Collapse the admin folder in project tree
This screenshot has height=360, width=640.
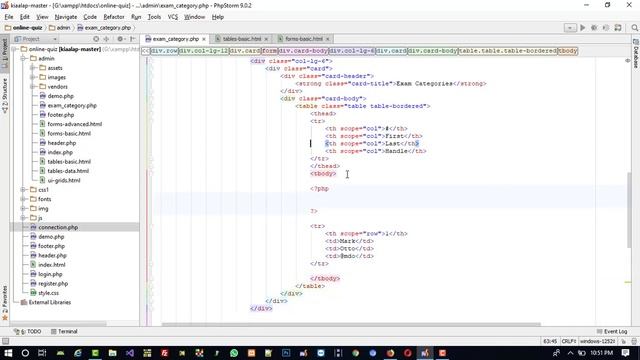[23, 59]
